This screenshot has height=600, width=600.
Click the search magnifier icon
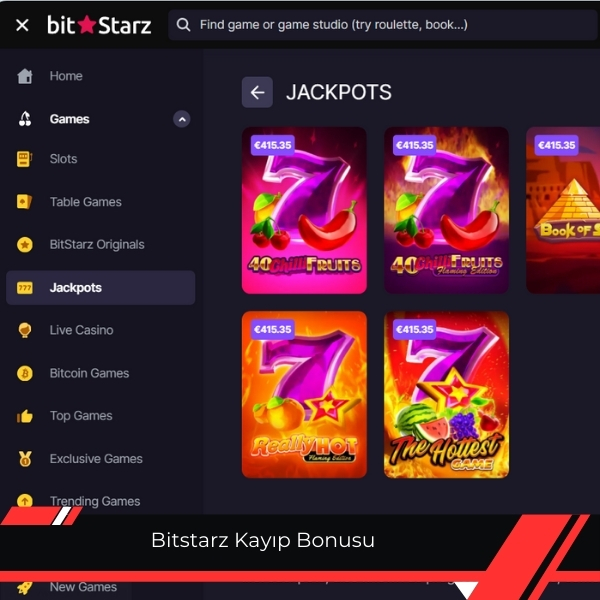[183, 25]
